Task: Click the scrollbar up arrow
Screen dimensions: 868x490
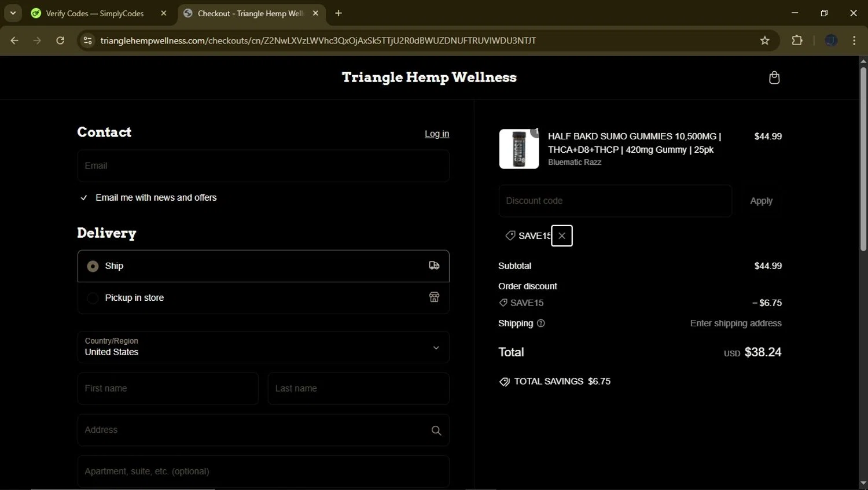Action: 863,61
